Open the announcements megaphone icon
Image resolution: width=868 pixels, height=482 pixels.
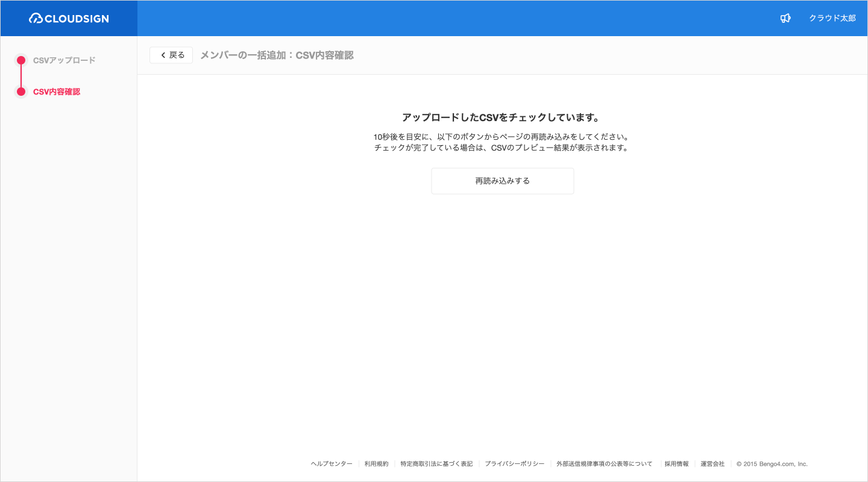click(785, 19)
